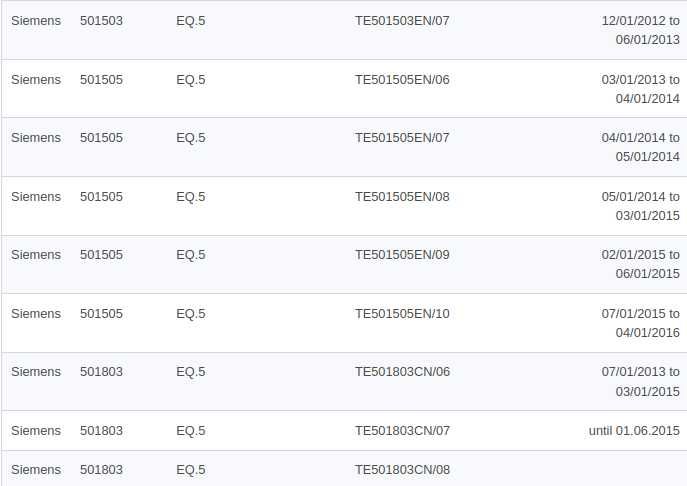Click Siemens in the TE501503EN/07 row

tap(36, 21)
